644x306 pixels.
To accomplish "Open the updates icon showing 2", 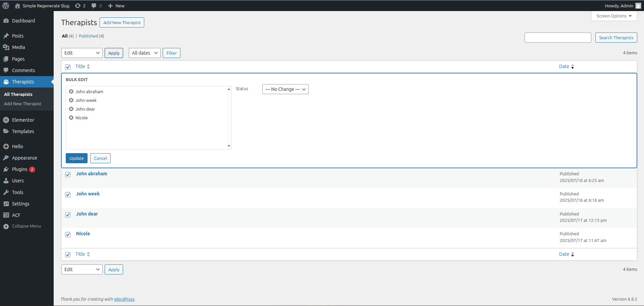I will pyautogui.click(x=78, y=6).
